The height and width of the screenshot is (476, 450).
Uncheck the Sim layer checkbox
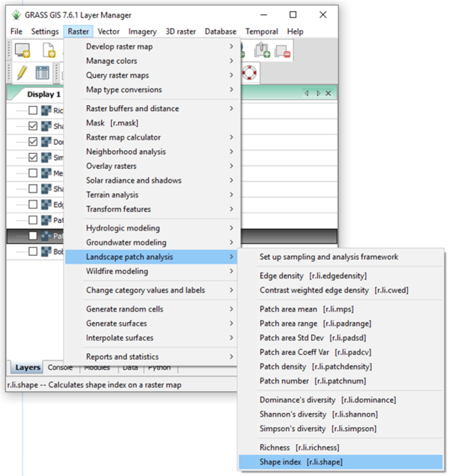point(33,157)
